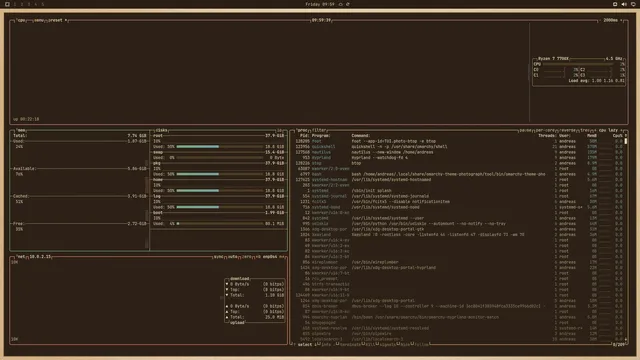Open the rightmost system tray icon
This screenshot has height=360, width=640.
pyautogui.click(x=633, y=4)
